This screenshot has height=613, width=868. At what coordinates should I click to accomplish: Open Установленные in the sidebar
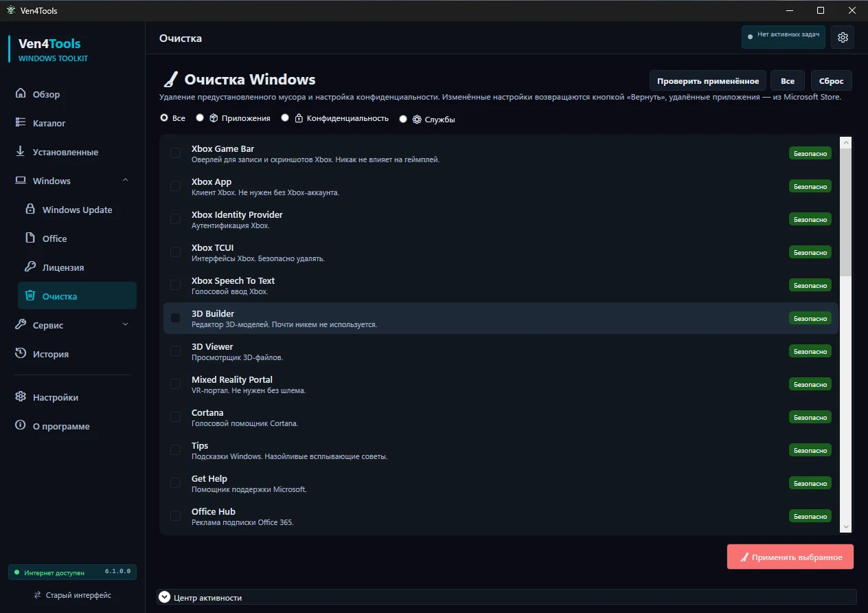click(72, 152)
